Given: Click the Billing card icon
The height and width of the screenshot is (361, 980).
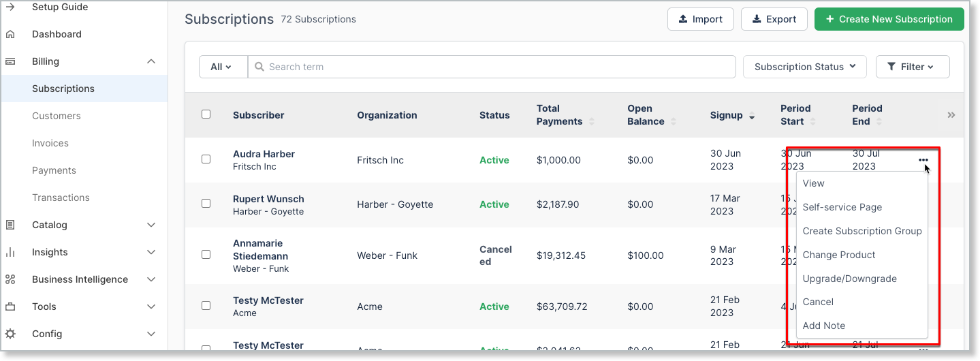Looking at the screenshot, I should [10, 61].
